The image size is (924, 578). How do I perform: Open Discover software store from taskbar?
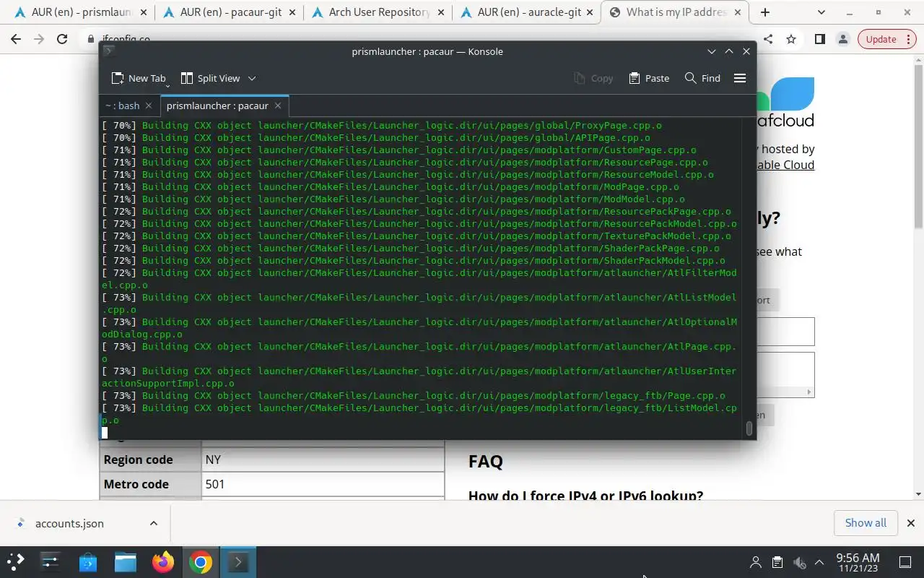[x=88, y=561]
